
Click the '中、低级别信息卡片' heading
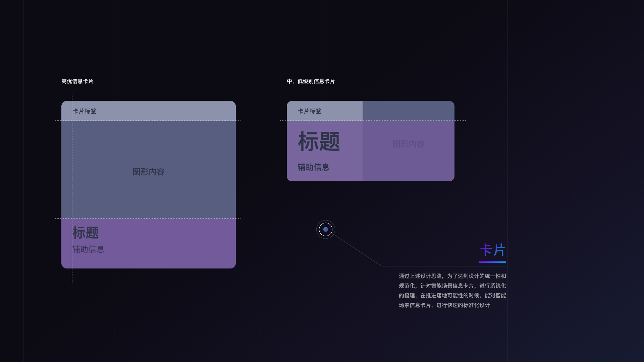(x=311, y=81)
